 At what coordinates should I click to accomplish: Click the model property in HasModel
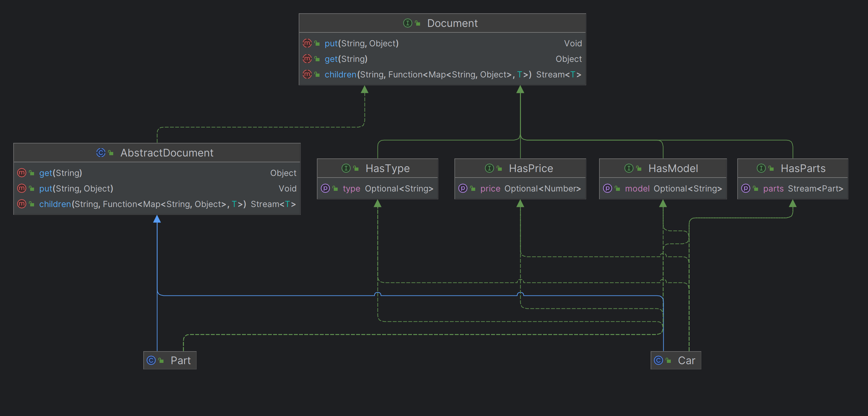click(x=637, y=189)
